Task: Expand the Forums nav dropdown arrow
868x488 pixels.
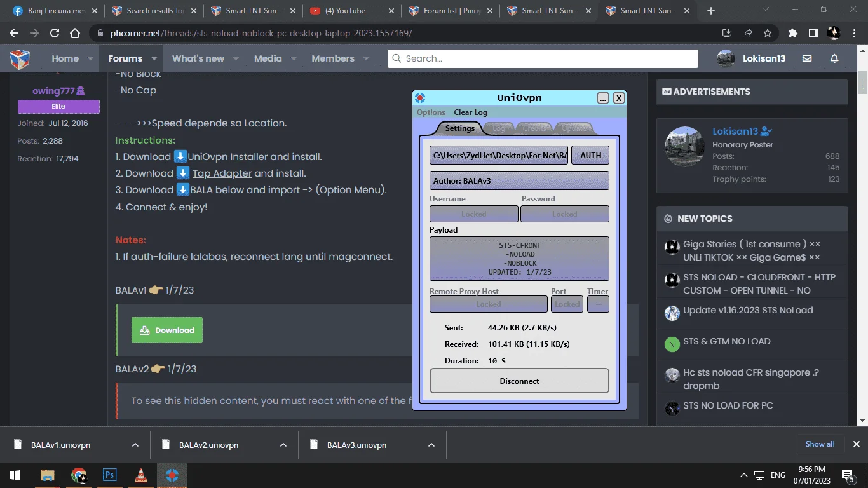Action: pyautogui.click(x=154, y=58)
